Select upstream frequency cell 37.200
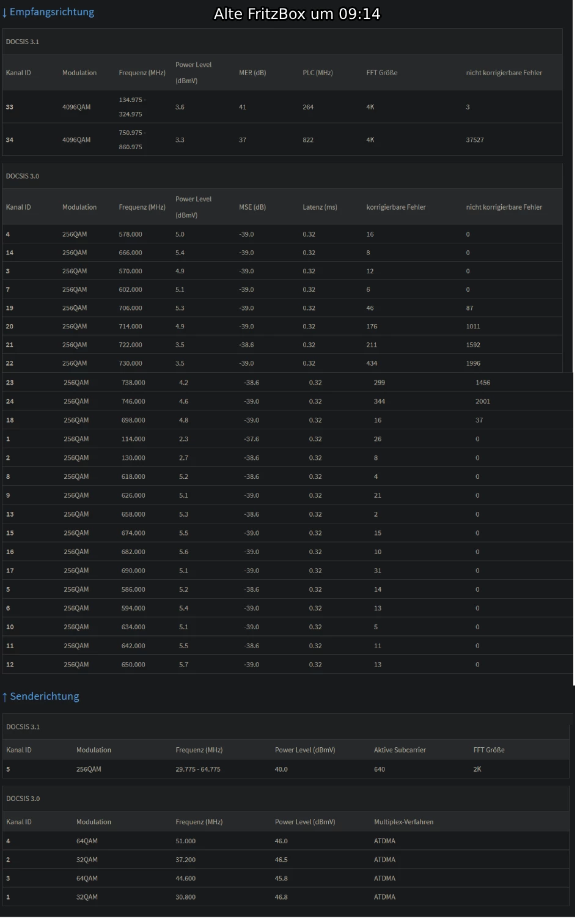This screenshot has height=924, width=580. (x=186, y=860)
